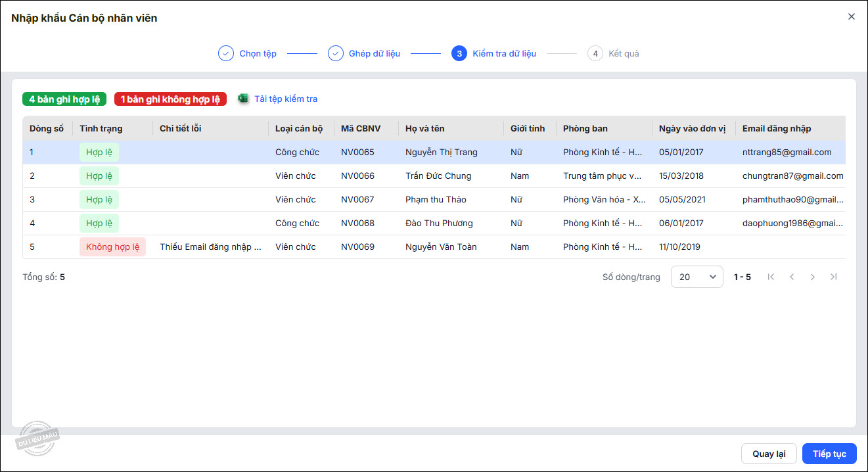Click the Tiếp tục button
The height and width of the screenshot is (472, 868).
(829, 454)
